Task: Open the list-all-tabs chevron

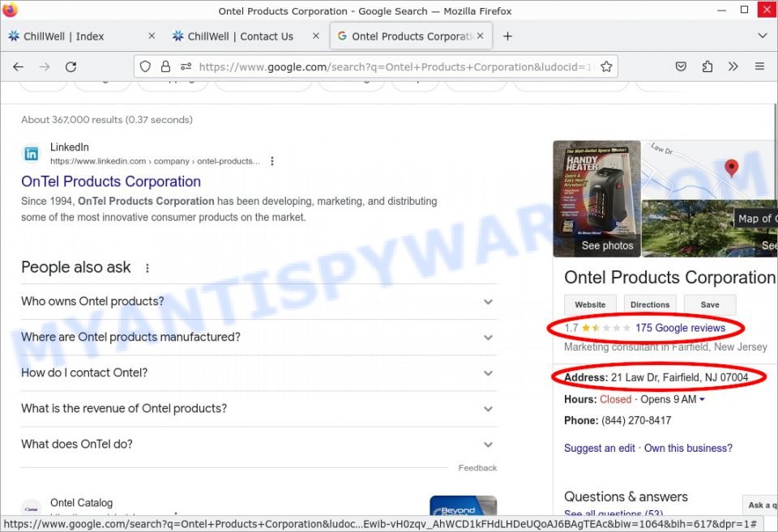Action: tap(762, 36)
